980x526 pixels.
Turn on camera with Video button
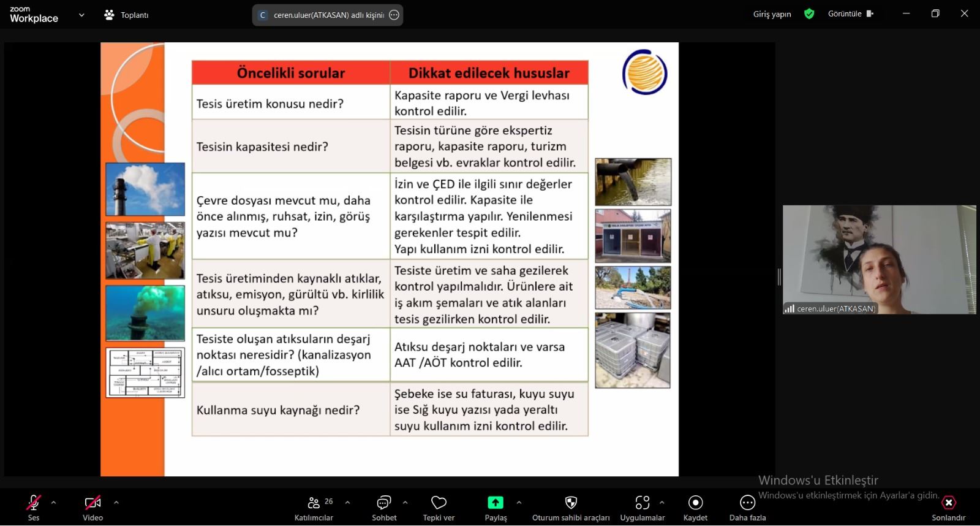92,503
